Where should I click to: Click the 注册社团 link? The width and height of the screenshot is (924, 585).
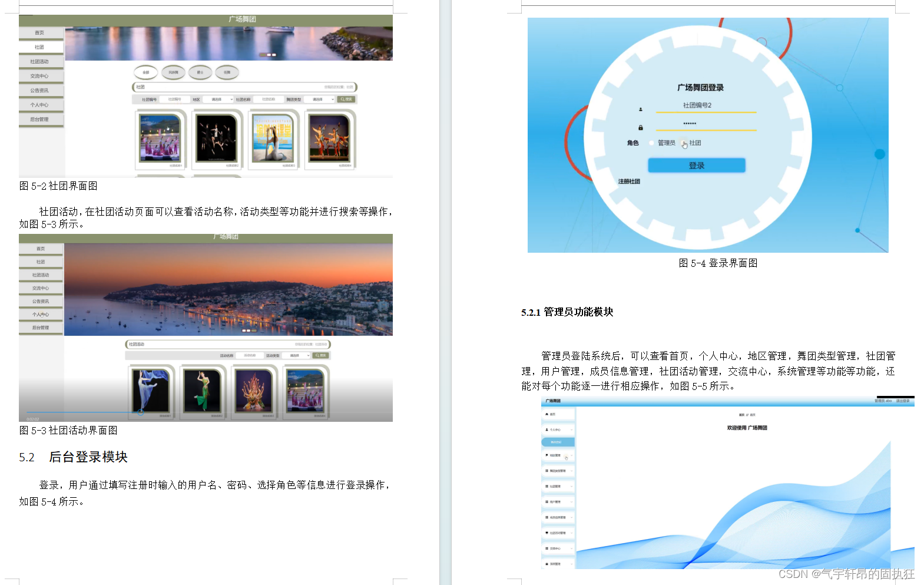(629, 181)
